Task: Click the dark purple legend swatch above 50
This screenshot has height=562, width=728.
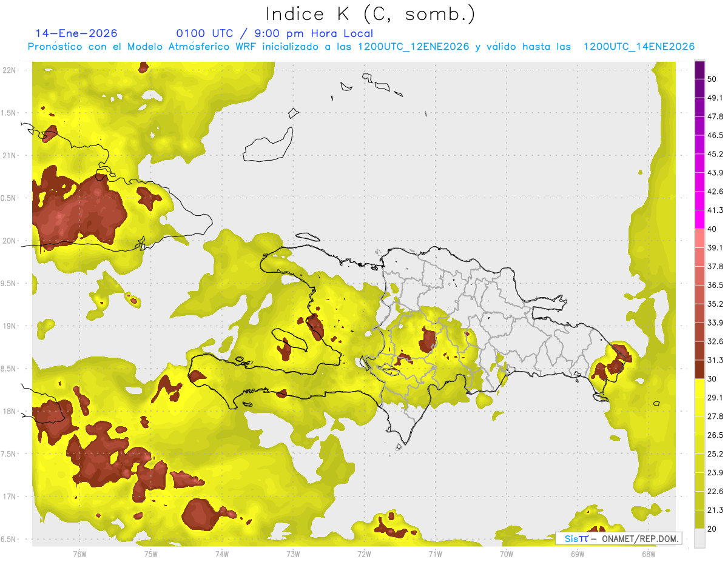Action: click(x=700, y=70)
